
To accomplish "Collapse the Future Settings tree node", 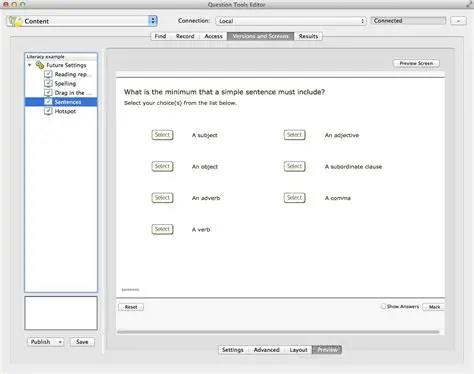I will (x=30, y=65).
